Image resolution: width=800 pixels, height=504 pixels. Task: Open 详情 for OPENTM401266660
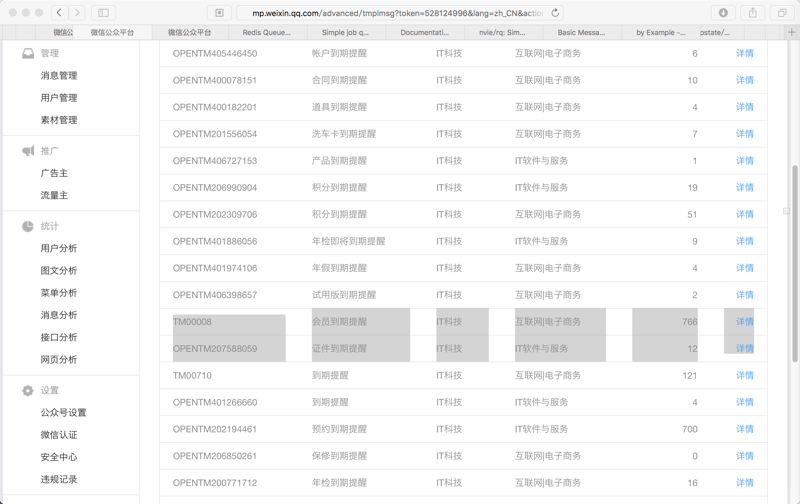coord(744,402)
